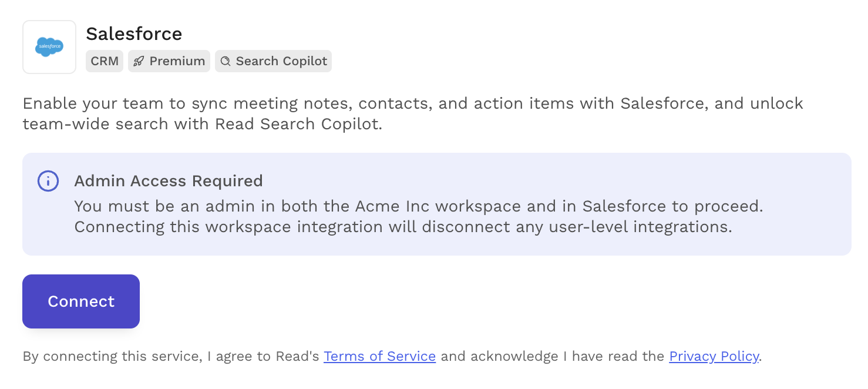The image size is (868, 389).
Task: Click "By connecting this service" footer text
Action: tap(112, 356)
